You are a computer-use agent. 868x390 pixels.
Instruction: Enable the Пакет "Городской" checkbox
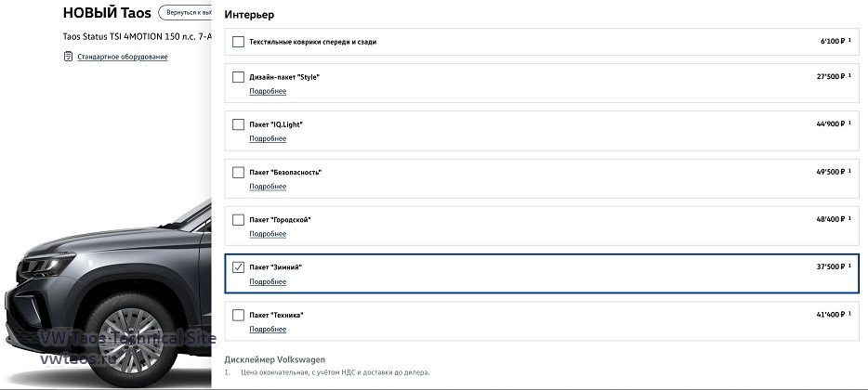[x=239, y=220]
